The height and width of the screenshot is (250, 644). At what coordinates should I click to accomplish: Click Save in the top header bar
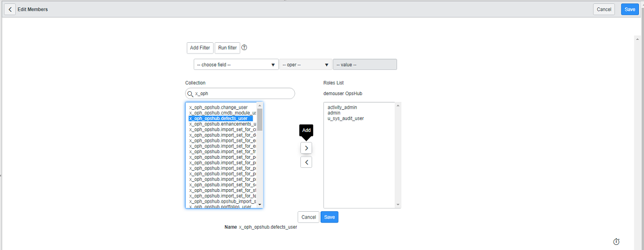(629, 9)
